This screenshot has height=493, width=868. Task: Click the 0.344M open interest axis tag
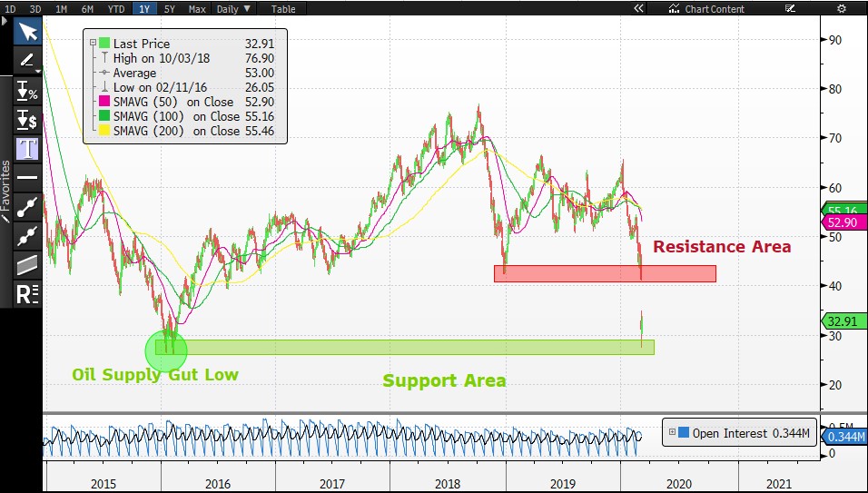coord(844,437)
